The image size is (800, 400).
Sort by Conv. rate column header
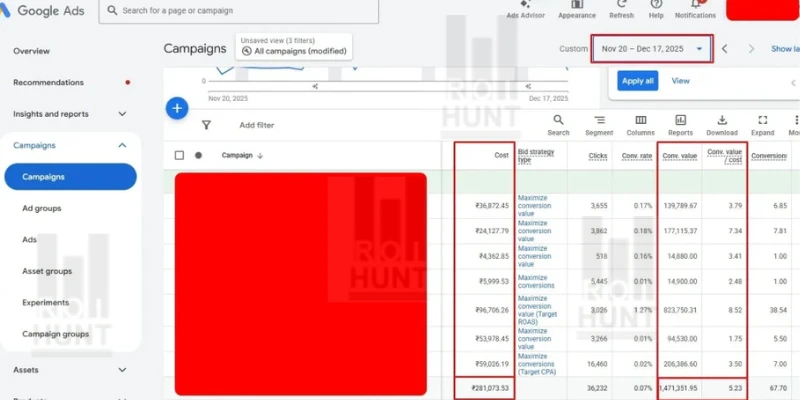(637, 156)
